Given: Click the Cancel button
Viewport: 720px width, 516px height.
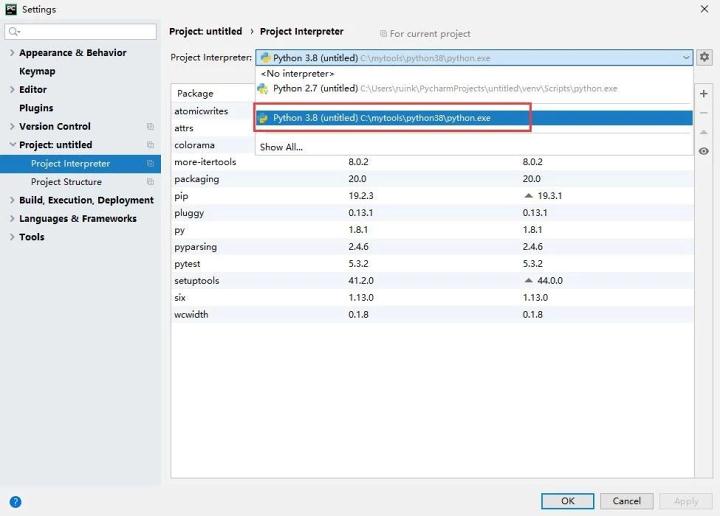Looking at the screenshot, I should click(x=626, y=501).
